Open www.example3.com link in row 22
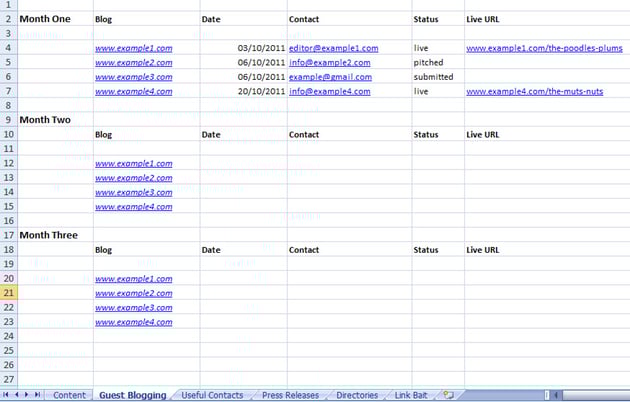Viewport: 630px width, 402px height. 134,308
